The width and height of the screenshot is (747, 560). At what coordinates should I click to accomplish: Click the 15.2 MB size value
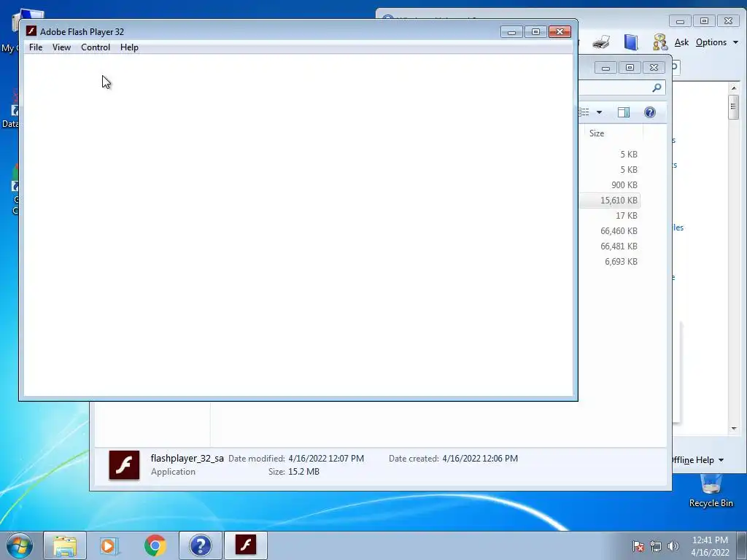[x=303, y=472]
